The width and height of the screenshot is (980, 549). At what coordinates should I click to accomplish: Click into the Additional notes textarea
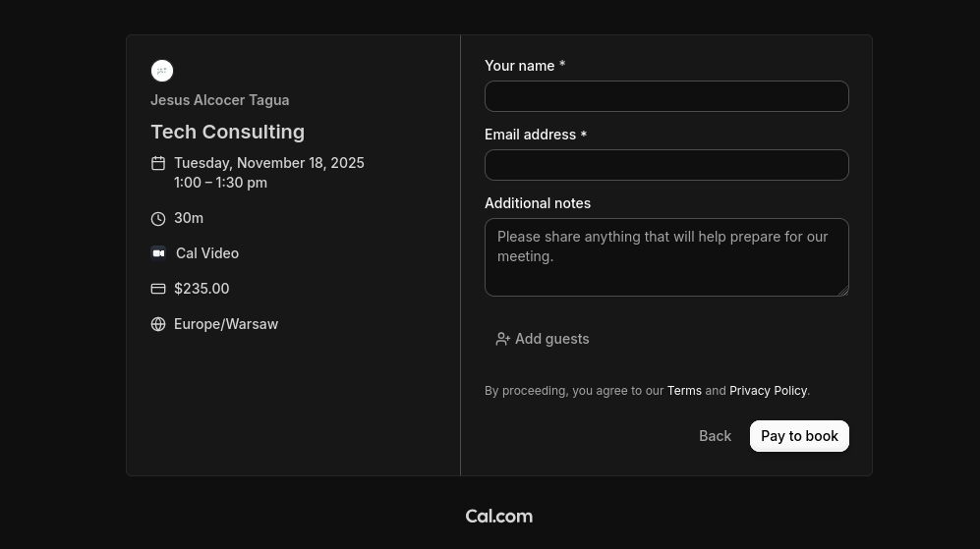point(666,257)
